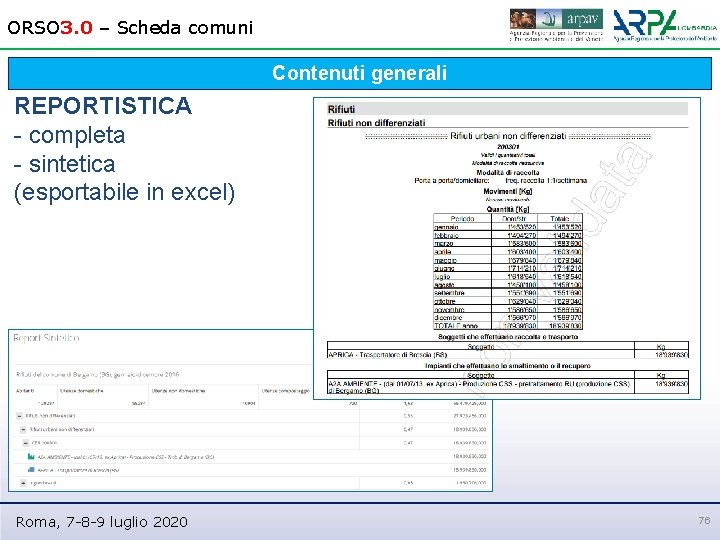This screenshot has height=540, width=720.
Task: Click the 'Rifiuti urbani non differenziati' centered title
Action: [x=508, y=136]
